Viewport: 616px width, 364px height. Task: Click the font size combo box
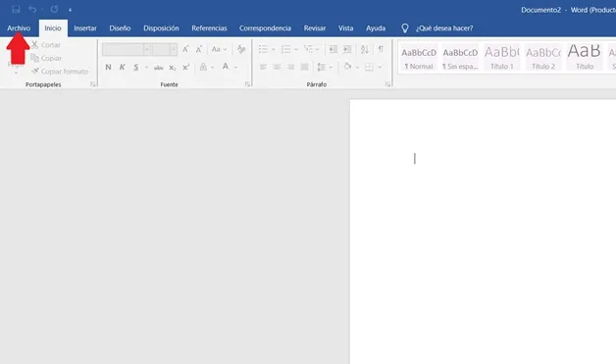165,49
